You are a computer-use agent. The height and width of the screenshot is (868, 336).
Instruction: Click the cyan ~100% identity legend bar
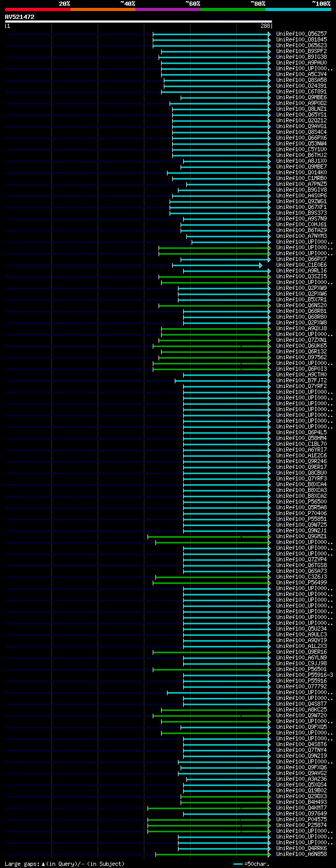point(298,9)
